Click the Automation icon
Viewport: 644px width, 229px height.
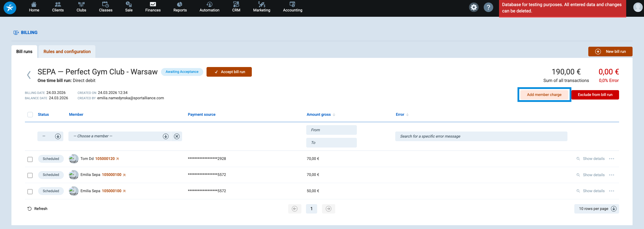pyautogui.click(x=209, y=5)
